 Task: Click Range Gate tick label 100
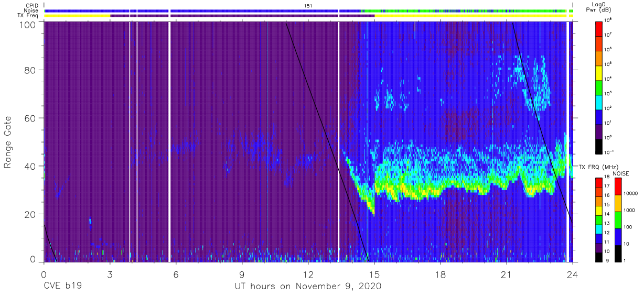click(x=28, y=24)
